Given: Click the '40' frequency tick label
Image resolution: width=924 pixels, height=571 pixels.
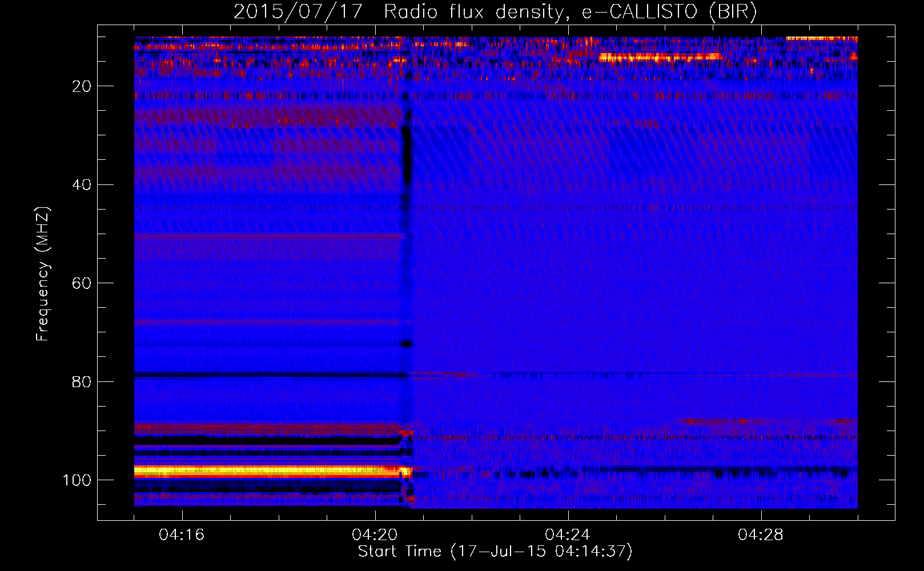Looking at the screenshot, I should click(x=82, y=185).
